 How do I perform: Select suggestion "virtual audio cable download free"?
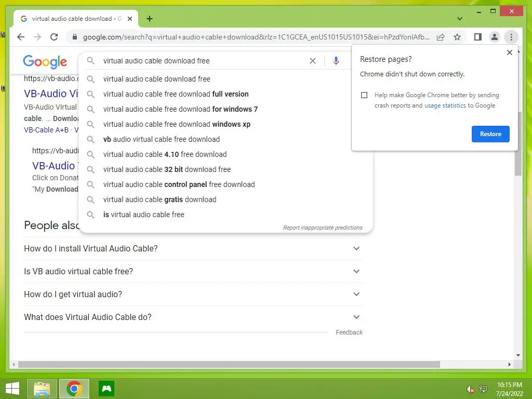225,79
